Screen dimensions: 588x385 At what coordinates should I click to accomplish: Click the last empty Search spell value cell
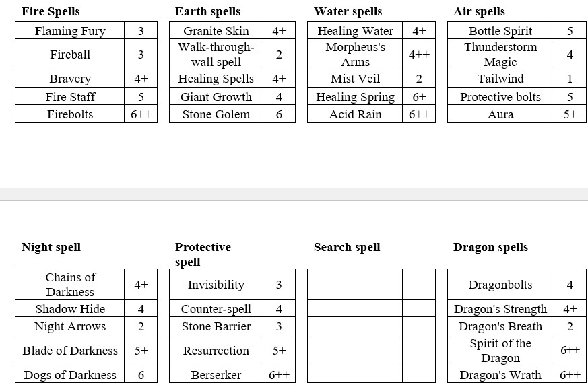point(419,374)
